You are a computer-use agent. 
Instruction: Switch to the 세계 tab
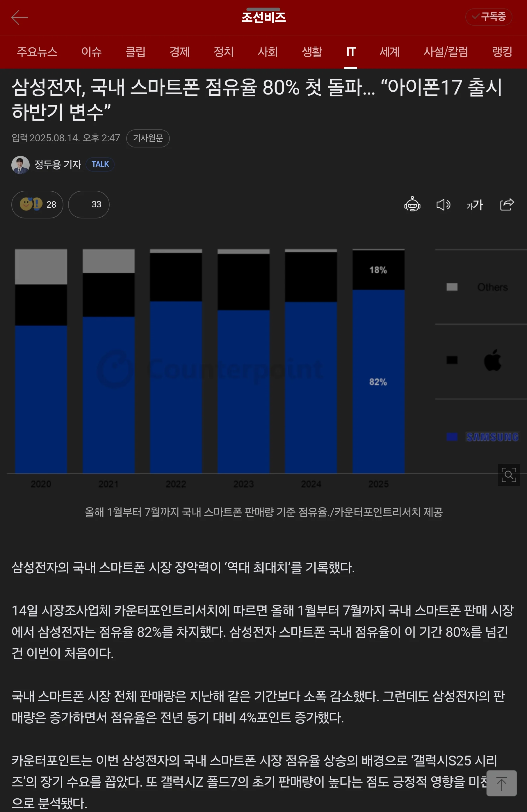point(389,52)
